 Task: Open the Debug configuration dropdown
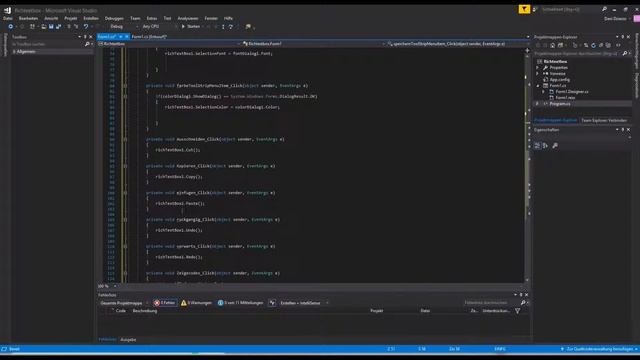[x=123, y=27]
